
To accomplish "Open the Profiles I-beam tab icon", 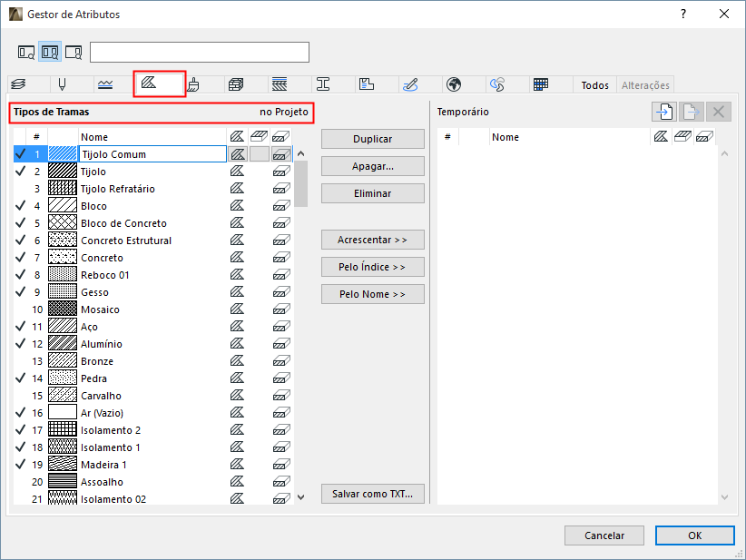I will [x=323, y=84].
